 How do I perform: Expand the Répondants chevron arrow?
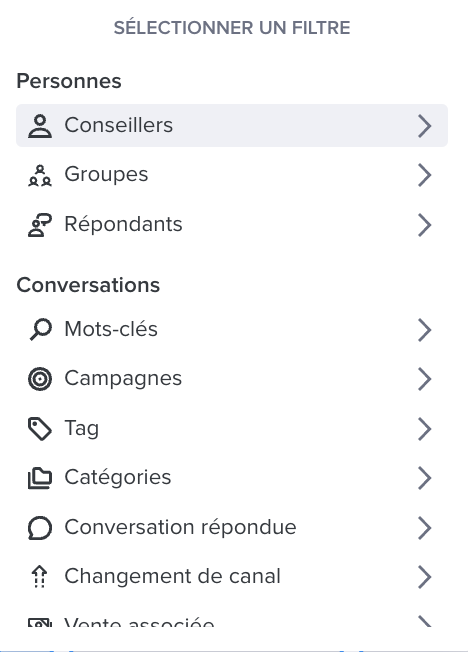click(424, 225)
